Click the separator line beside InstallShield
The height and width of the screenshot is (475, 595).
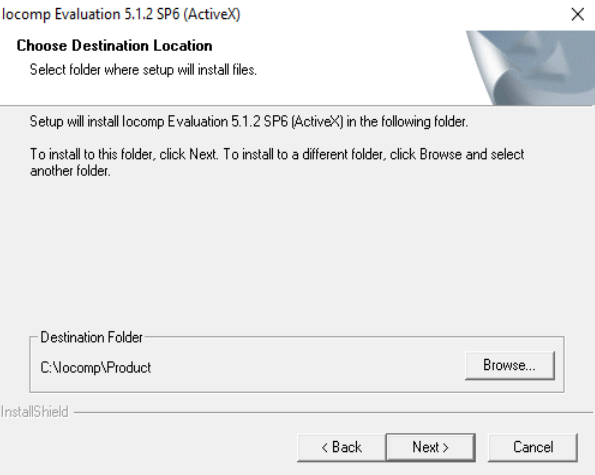[x=333, y=412]
